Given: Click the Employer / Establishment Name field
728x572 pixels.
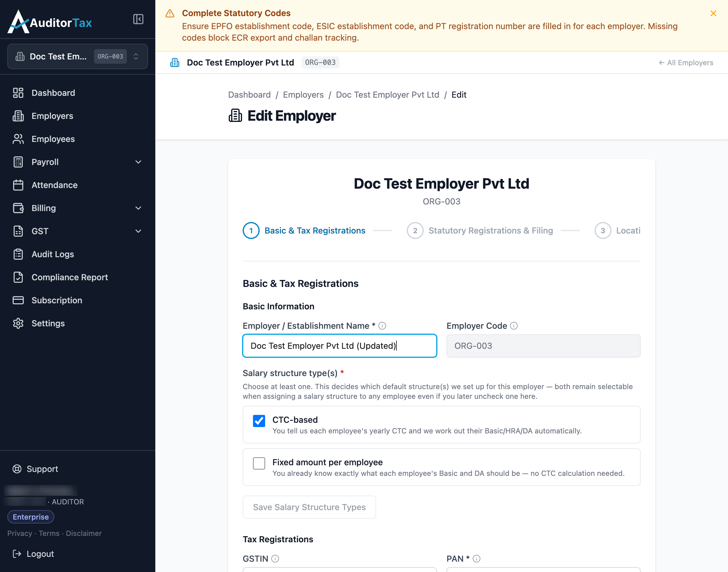Looking at the screenshot, I should pyautogui.click(x=339, y=346).
